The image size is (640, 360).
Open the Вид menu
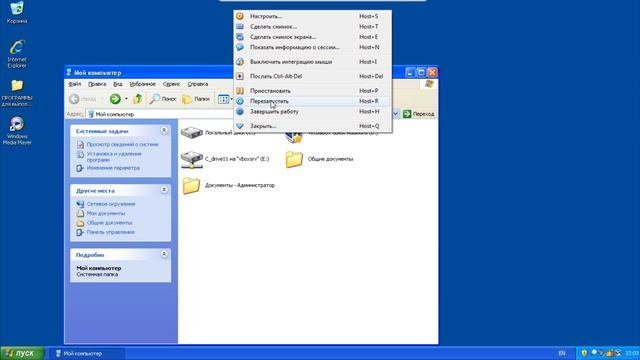point(118,84)
